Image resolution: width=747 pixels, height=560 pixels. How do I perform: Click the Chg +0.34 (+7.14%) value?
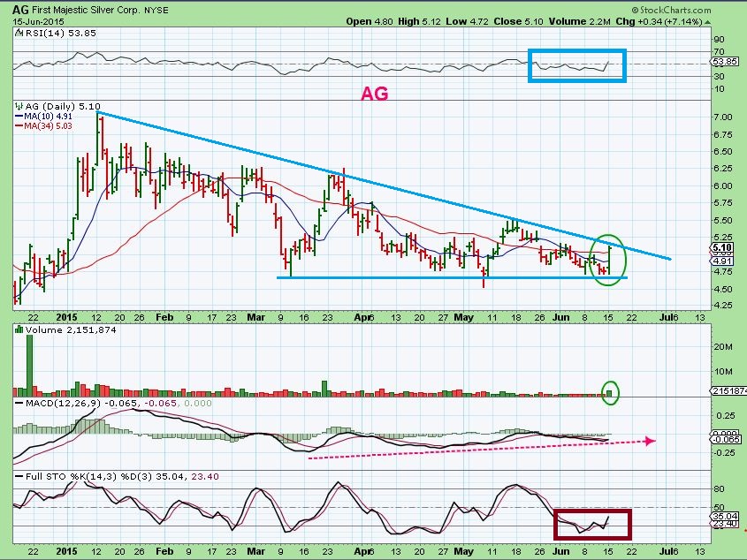click(659, 21)
